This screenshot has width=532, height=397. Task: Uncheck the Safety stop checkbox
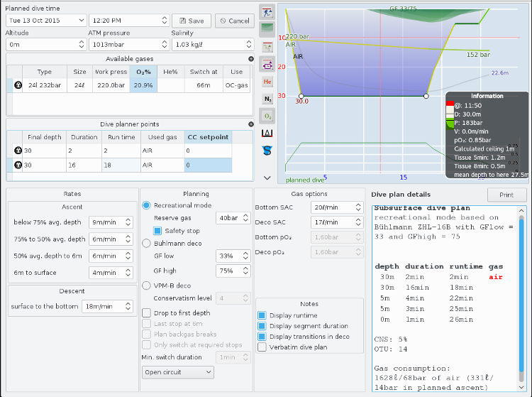pyautogui.click(x=158, y=231)
